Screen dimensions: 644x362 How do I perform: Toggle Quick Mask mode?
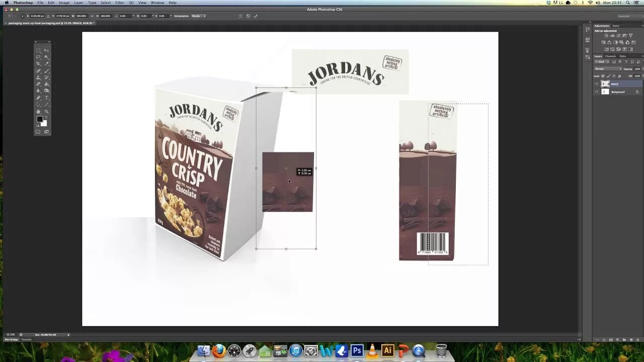(38, 132)
